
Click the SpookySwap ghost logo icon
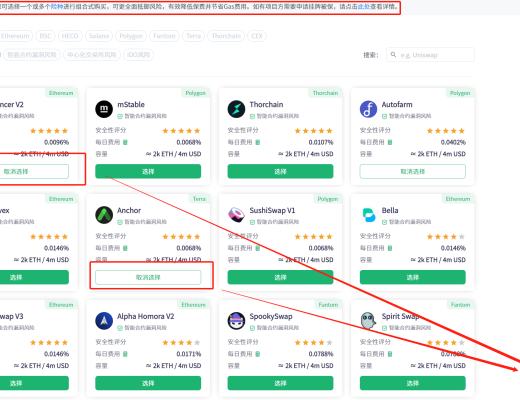pos(236,321)
